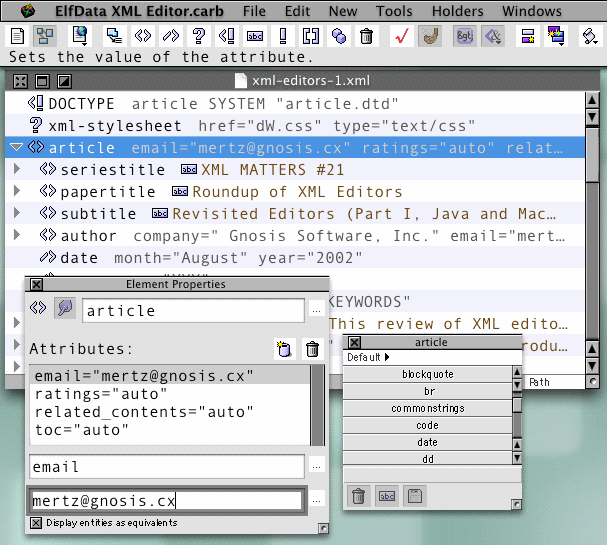607x545 pixels.
Task: Expand the papertitle element
Action: (17, 190)
